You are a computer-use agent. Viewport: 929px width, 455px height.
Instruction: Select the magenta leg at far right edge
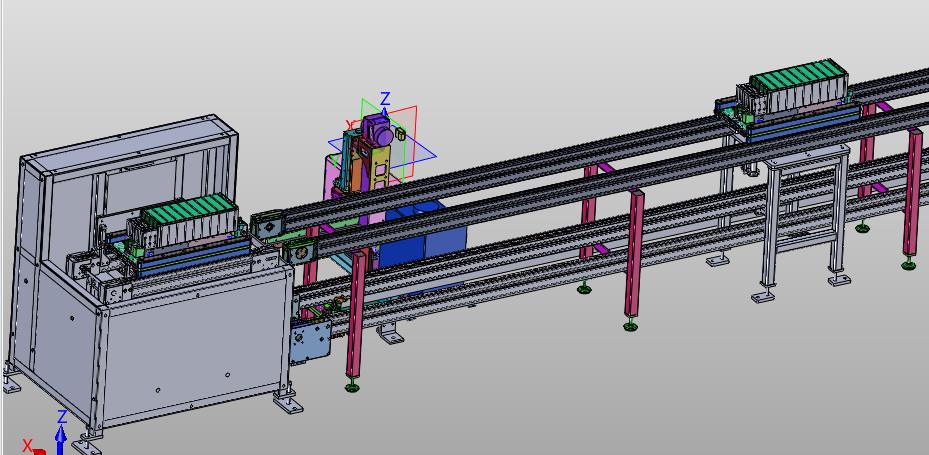(x=913, y=190)
